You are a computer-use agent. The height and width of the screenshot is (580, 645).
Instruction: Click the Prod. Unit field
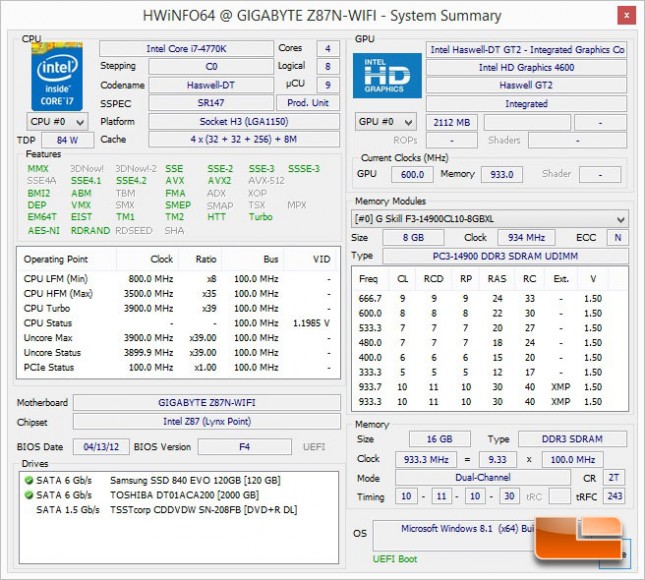coord(308,103)
